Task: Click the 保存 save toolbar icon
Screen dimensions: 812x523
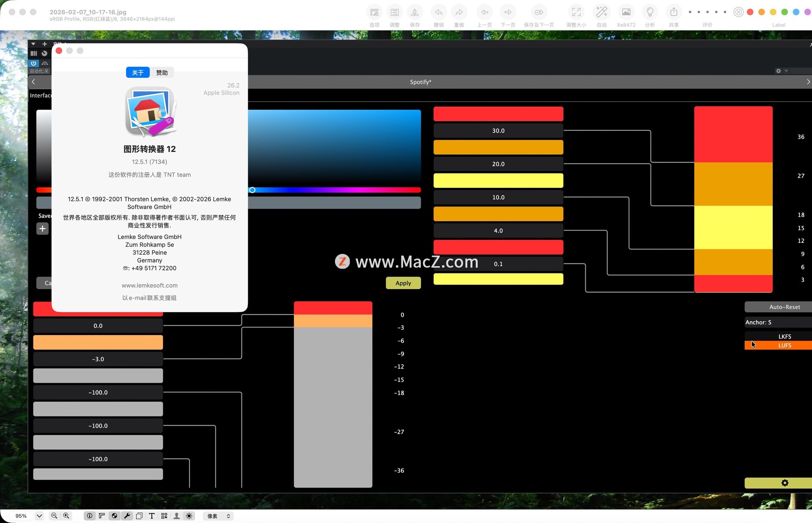Action: pyautogui.click(x=414, y=13)
